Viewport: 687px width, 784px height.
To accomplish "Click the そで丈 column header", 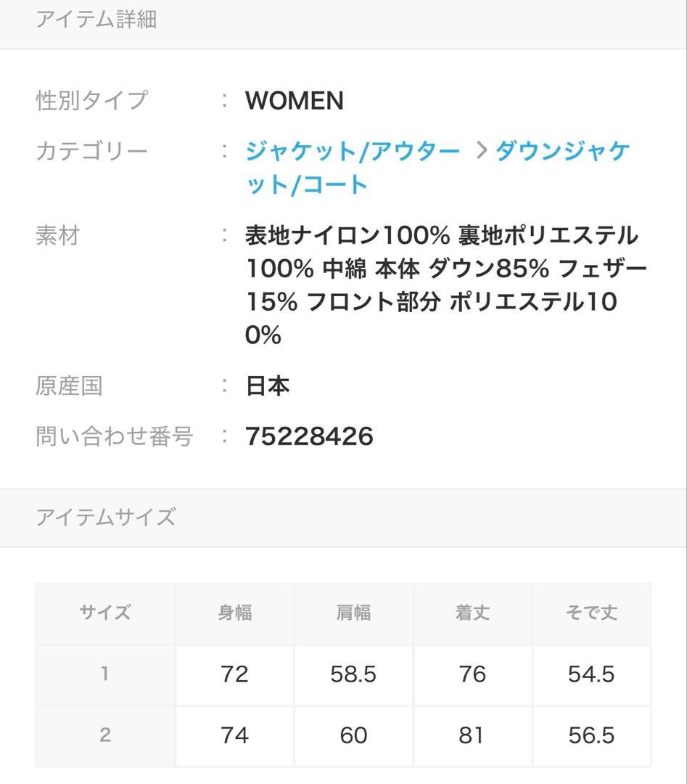I will click(591, 613).
